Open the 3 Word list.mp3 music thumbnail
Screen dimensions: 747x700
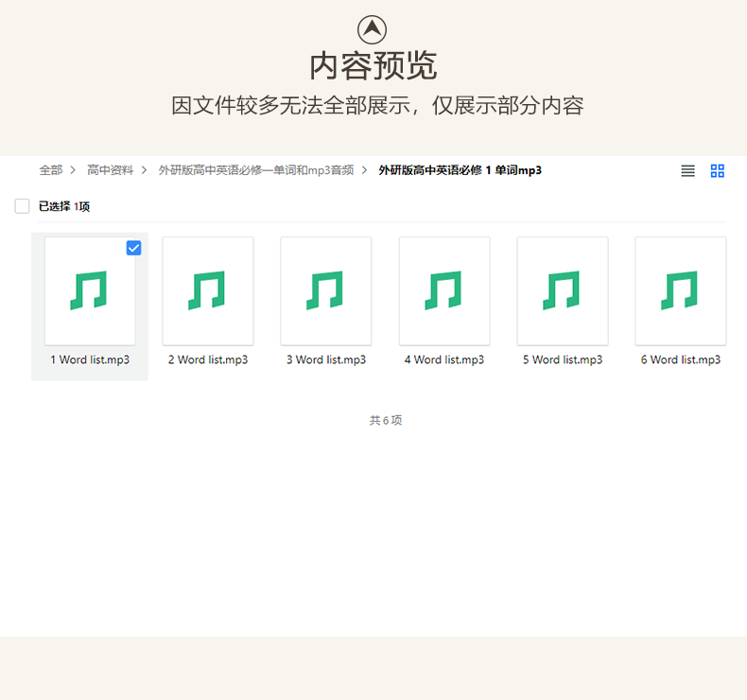(326, 290)
